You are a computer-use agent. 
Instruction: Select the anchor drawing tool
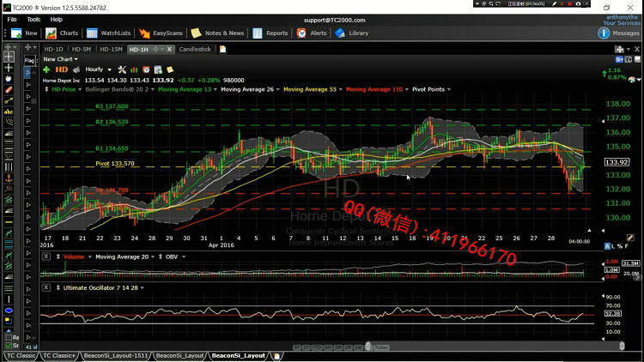coord(9,178)
